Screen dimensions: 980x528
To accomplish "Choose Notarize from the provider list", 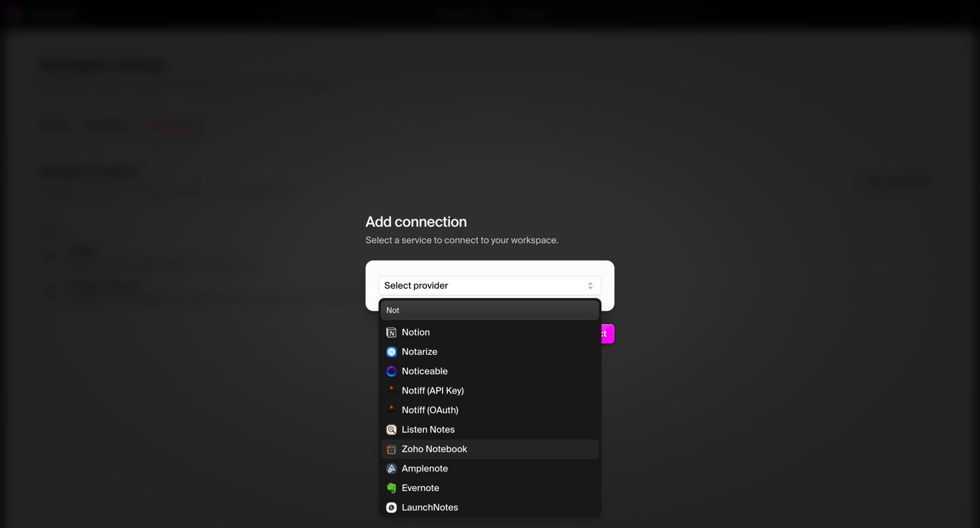I will [x=490, y=352].
